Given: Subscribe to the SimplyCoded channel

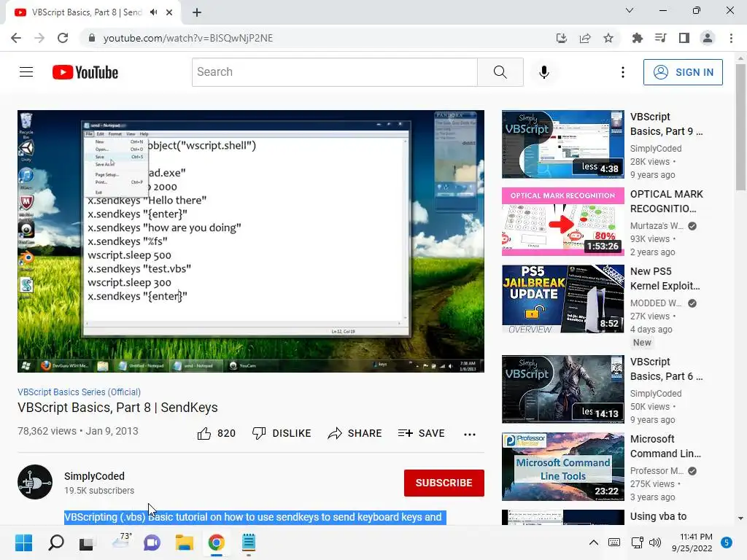Looking at the screenshot, I should coord(444,483).
